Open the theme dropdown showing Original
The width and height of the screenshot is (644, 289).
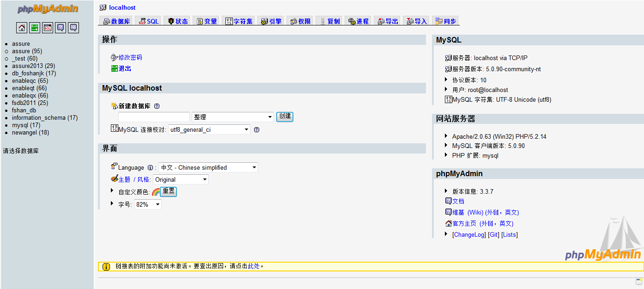click(x=181, y=180)
